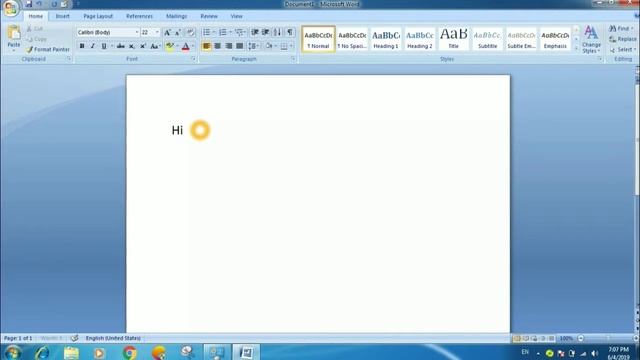Click the English (United States) language indicator
Viewport: 640px width, 360px height.
tap(113, 338)
